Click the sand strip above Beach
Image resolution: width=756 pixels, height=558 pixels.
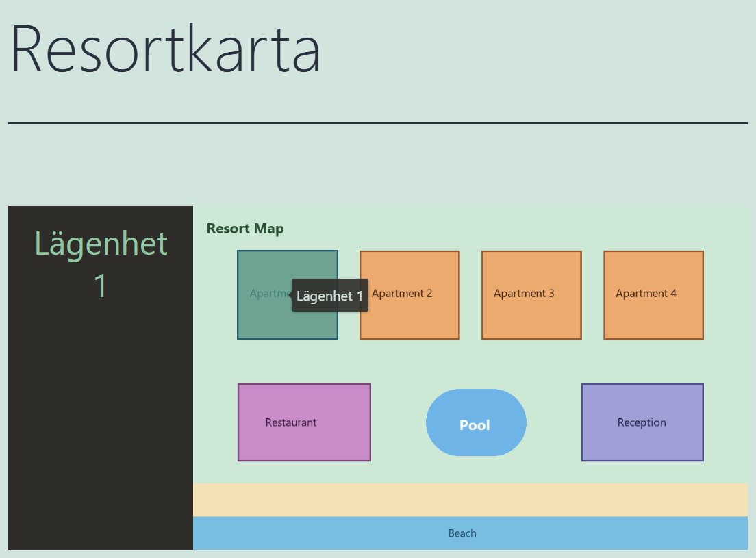point(470,500)
